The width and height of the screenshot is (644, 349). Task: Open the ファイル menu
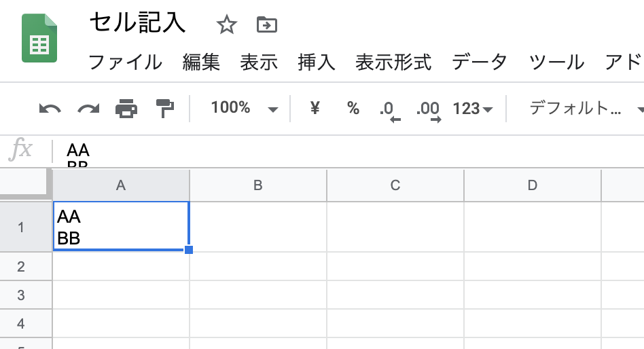click(126, 62)
